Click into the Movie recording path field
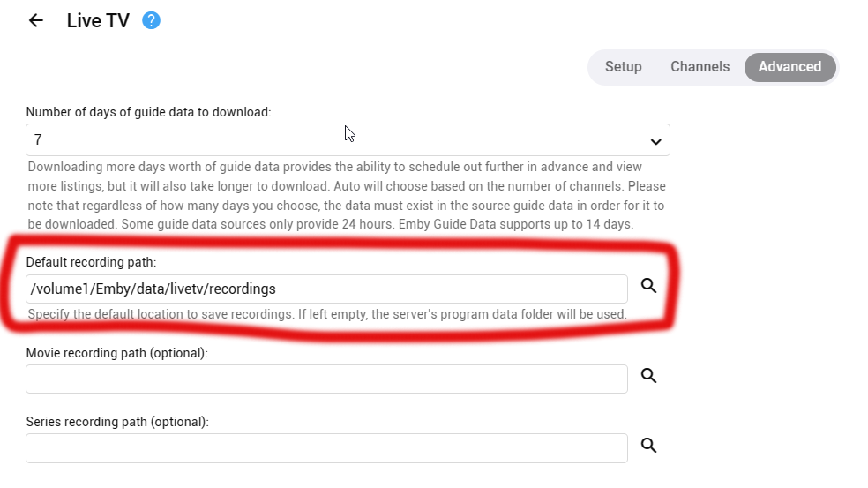Viewport: 868px width, 488px height. coord(326,379)
